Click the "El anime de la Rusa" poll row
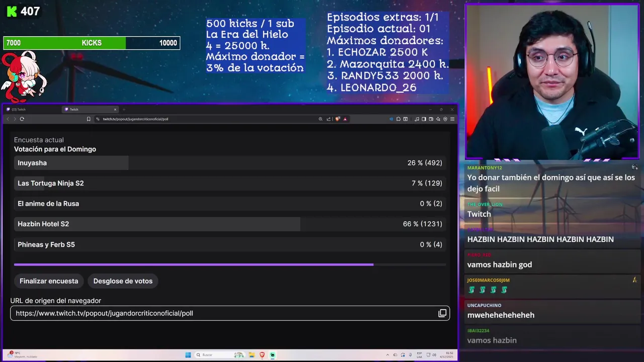The height and width of the screenshot is (362, 644). pos(230,204)
